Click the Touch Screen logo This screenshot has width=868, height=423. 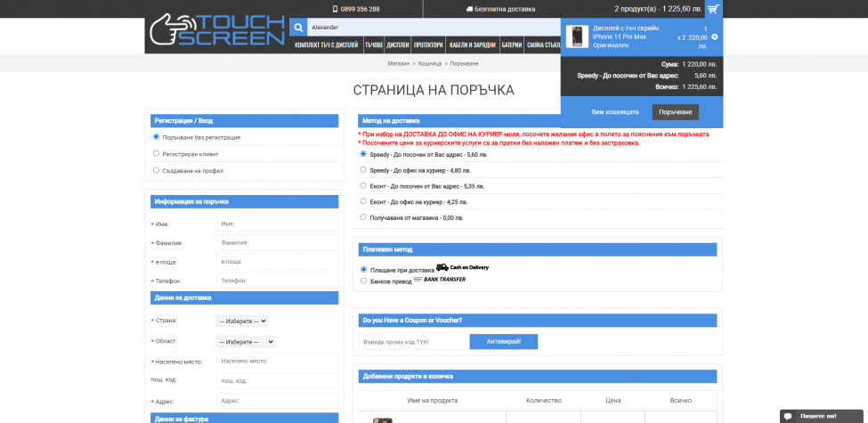click(217, 30)
